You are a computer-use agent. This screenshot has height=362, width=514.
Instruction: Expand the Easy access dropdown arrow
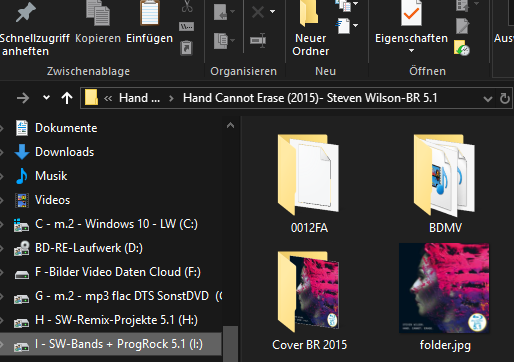pos(356,25)
